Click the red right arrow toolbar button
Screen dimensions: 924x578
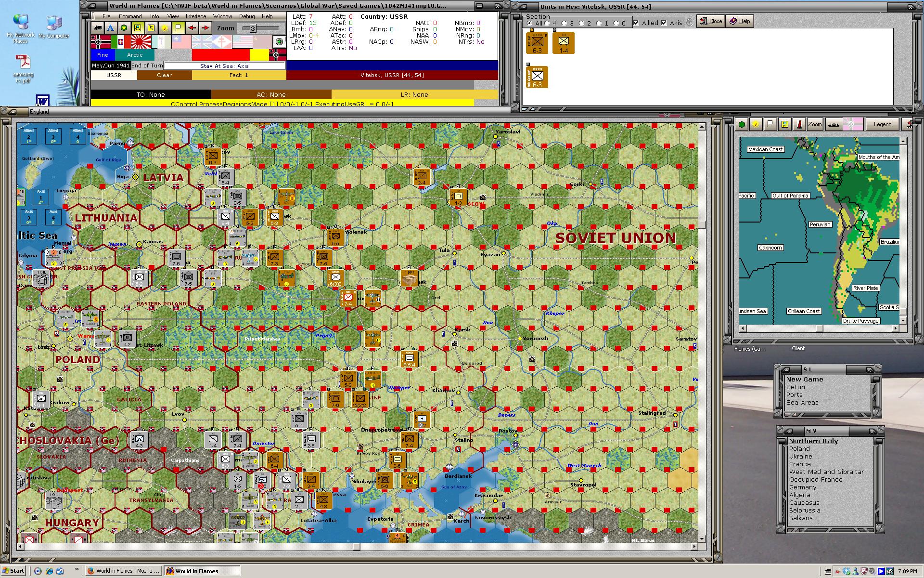(x=205, y=28)
